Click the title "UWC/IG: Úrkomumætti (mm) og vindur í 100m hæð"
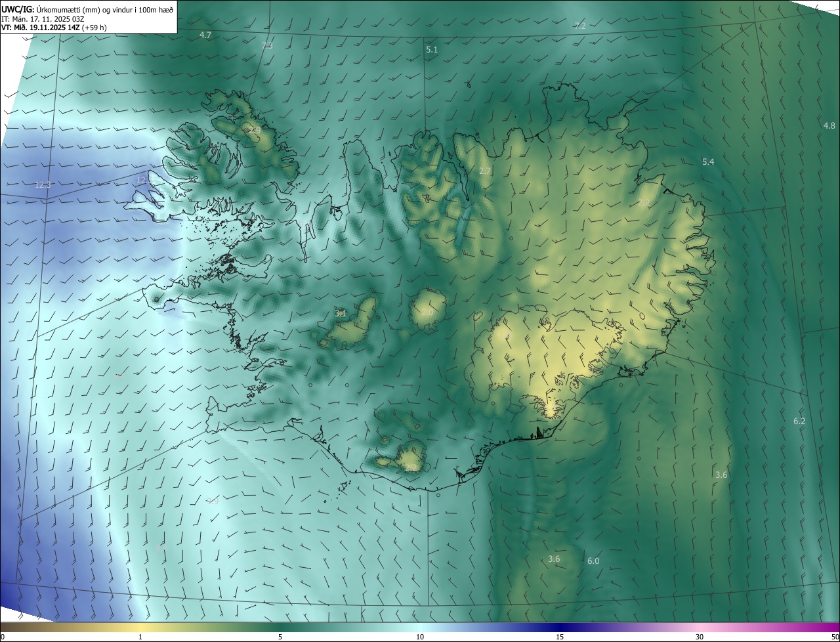 [x=87, y=9]
